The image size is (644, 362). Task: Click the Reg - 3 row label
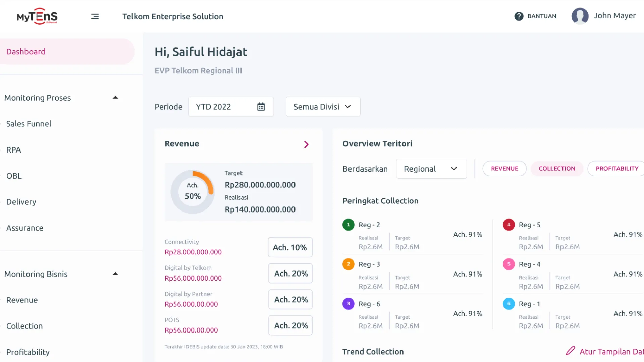click(x=369, y=264)
